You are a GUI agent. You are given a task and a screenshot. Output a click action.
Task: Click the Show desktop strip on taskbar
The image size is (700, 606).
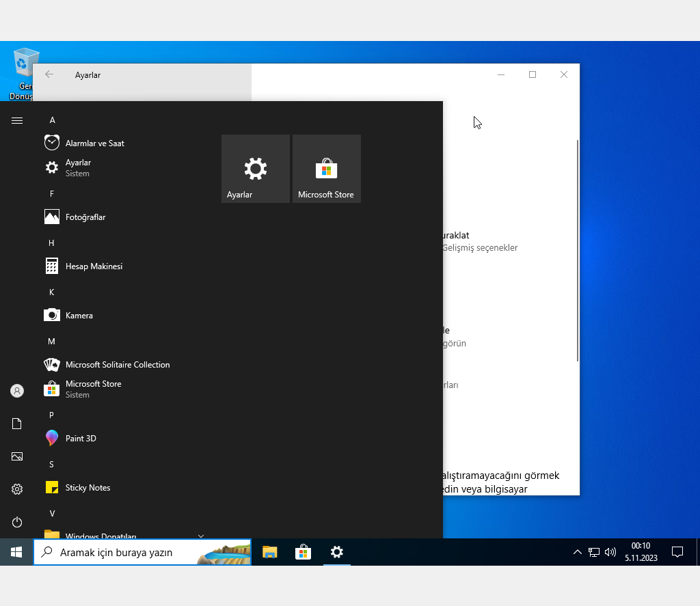698,552
